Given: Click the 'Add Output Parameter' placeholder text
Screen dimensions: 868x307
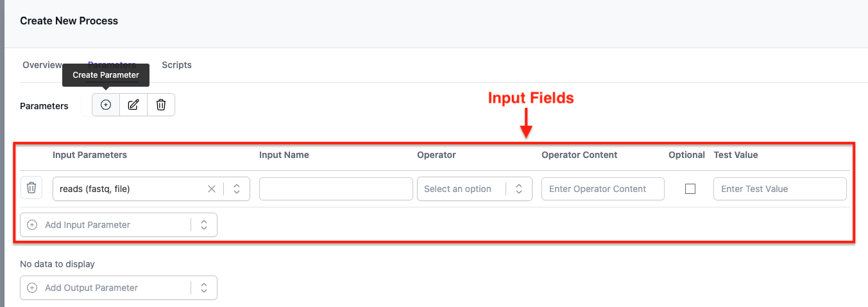Looking at the screenshot, I should coord(92,288).
